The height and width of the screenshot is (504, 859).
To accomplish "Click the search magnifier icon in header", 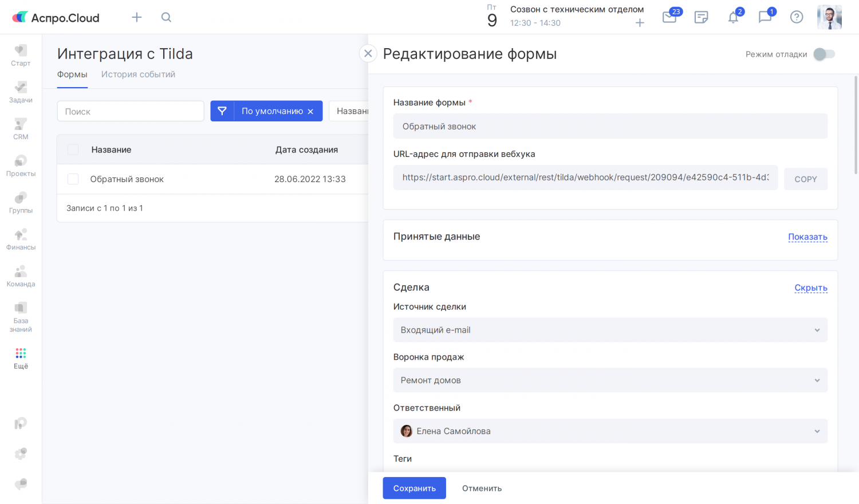I will (x=166, y=17).
